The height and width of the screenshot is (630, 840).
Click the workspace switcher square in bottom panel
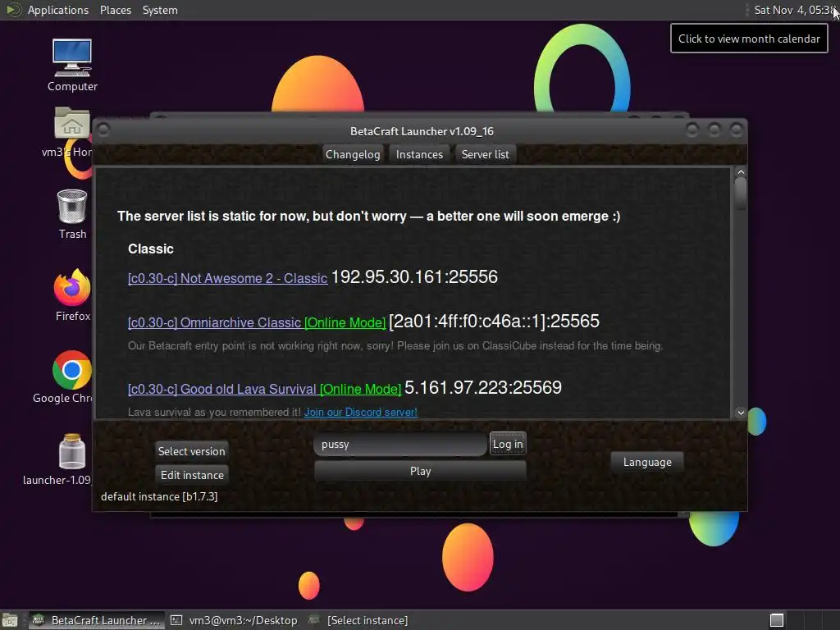click(x=777, y=620)
